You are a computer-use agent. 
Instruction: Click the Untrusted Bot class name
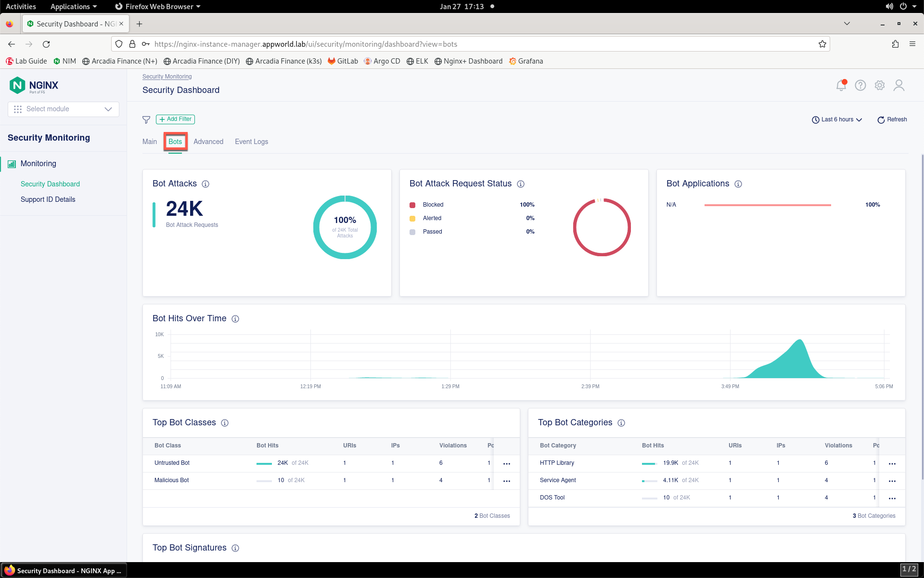(172, 463)
